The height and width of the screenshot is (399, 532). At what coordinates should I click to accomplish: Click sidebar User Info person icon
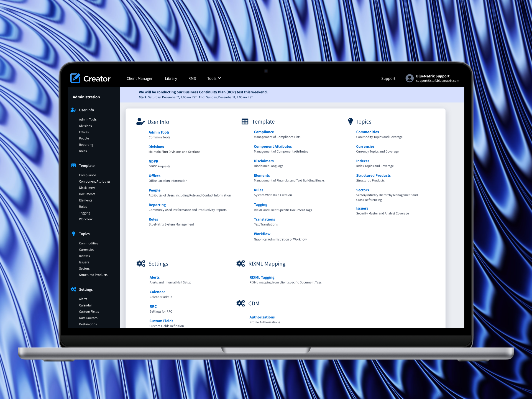point(73,110)
